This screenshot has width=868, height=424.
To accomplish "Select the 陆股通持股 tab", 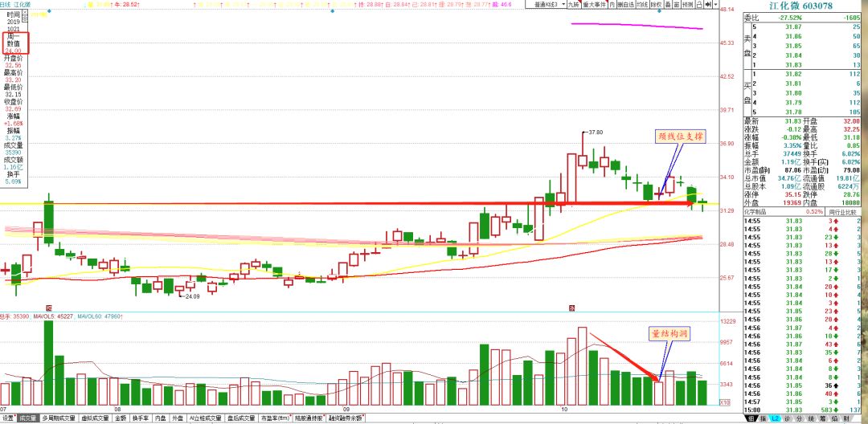I will pyautogui.click(x=309, y=418).
